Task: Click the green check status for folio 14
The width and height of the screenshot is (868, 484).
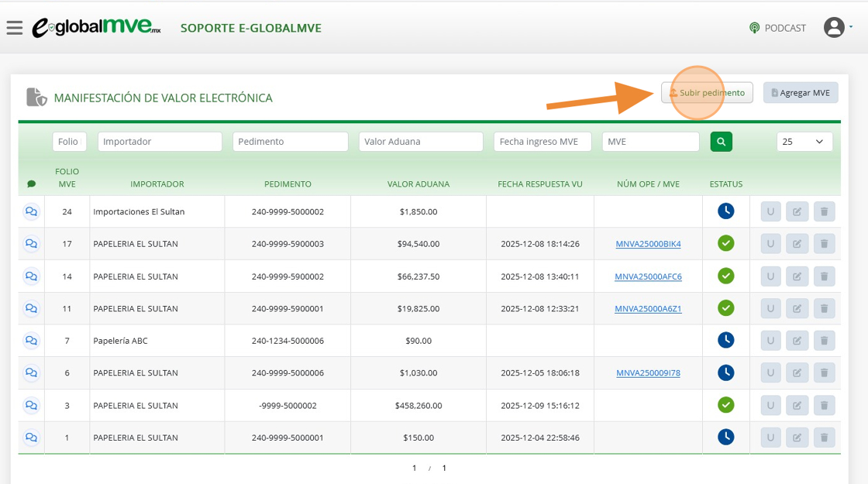Action: pyautogui.click(x=725, y=276)
